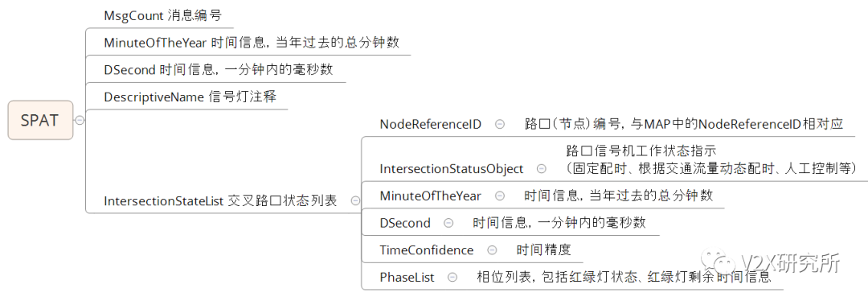Collapse the IntersectionStatusObject node toggle
Image resolution: width=868 pixels, height=301 pixels.
tap(542, 168)
